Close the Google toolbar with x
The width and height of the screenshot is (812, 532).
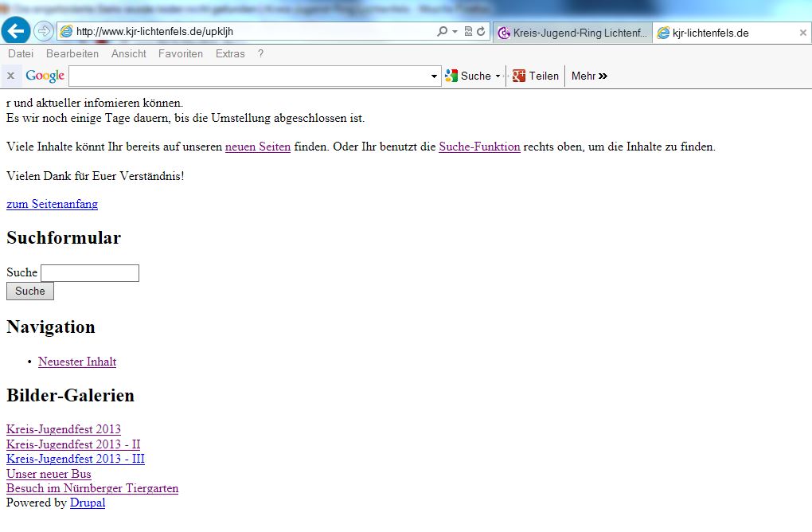point(11,76)
